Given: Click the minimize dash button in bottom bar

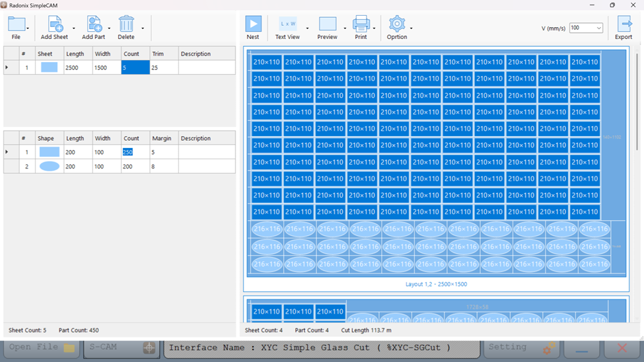Looking at the screenshot, I should point(581,349).
